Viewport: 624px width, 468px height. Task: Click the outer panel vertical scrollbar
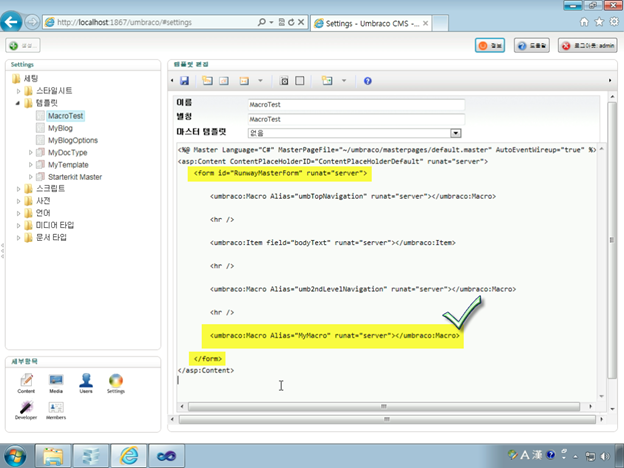coord(612,240)
